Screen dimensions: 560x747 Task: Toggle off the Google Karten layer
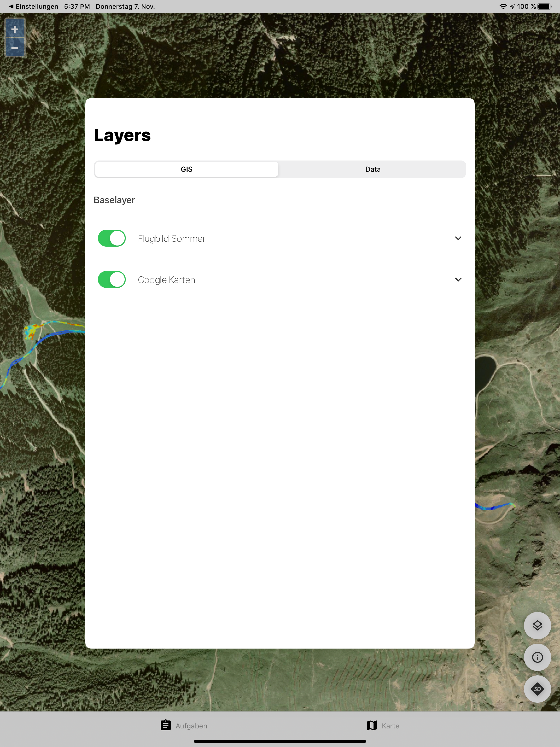tap(112, 279)
